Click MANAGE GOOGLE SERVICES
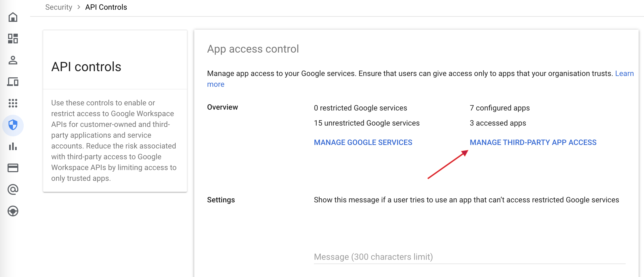644x277 pixels. [363, 142]
